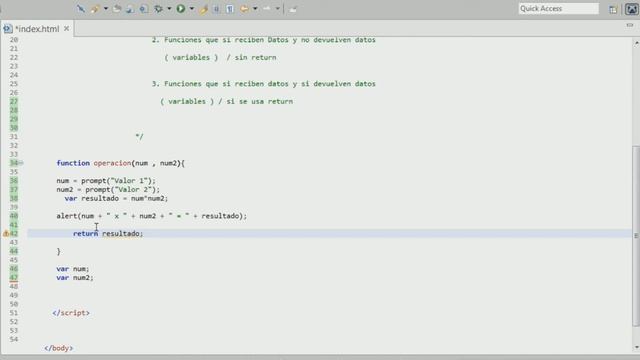Open the dropdown beside the orange wand icon
This screenshot has height=360, width=640.
pos(106,9)
